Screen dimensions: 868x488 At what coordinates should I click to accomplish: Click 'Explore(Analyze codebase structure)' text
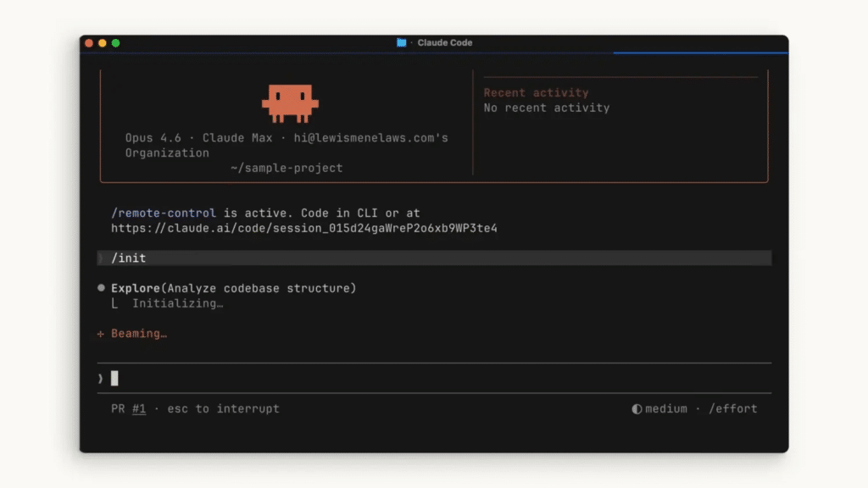click(x=234, y=288)
